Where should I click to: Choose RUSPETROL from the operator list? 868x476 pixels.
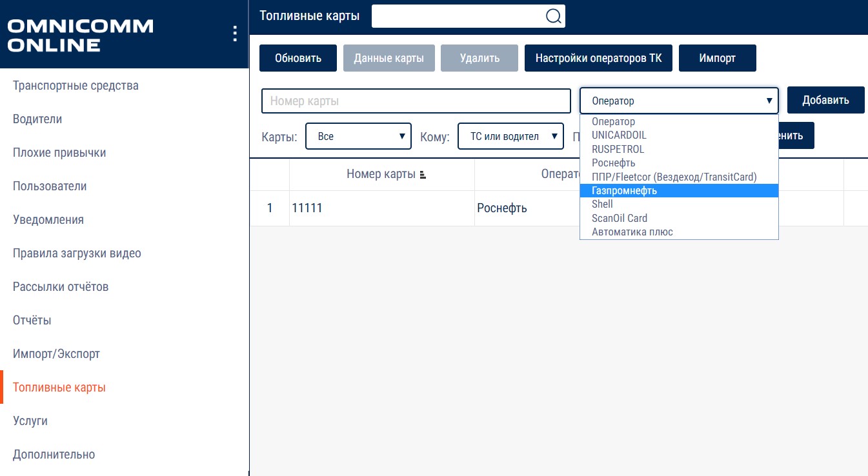(679, 149)
